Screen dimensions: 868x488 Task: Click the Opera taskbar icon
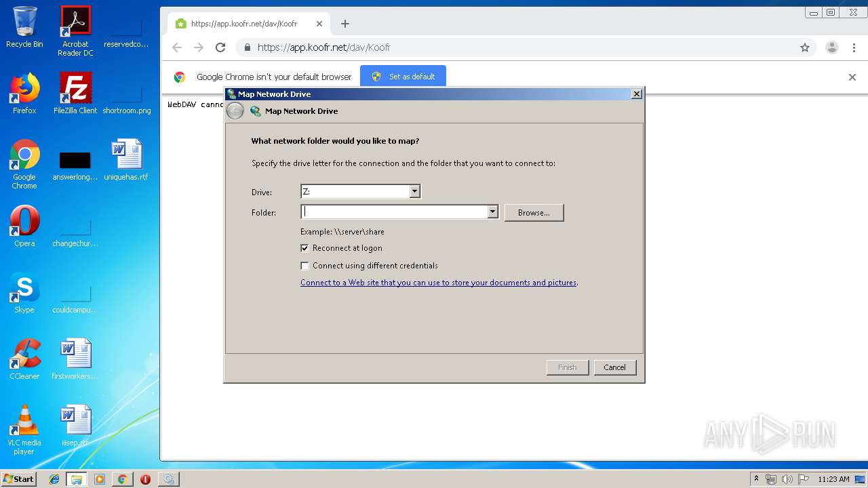(145, 479)
